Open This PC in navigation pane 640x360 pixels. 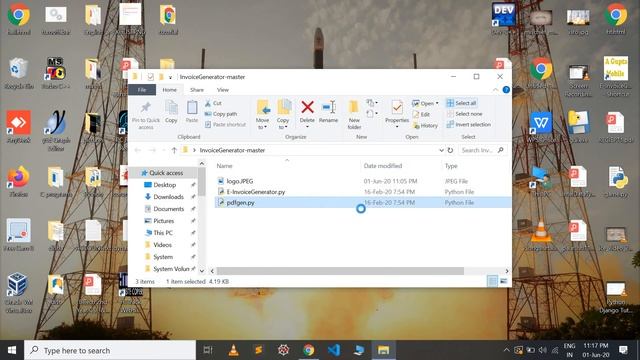162,233
